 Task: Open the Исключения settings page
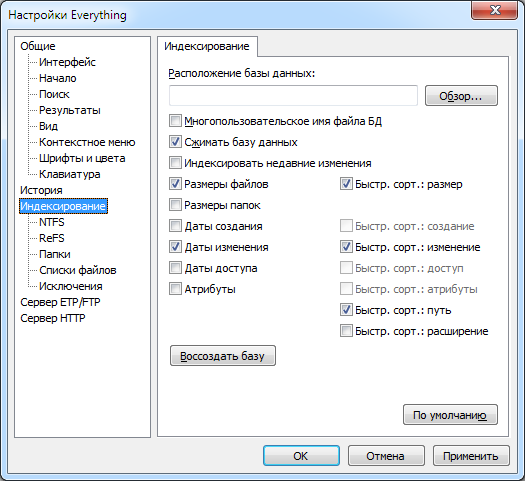[x=71, y=287]
